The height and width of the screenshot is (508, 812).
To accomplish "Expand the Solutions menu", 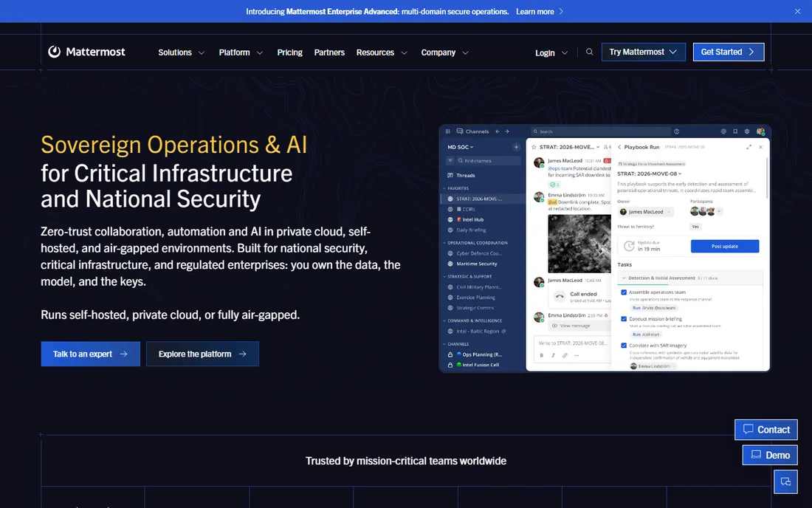I will click(x=182, y=52).
